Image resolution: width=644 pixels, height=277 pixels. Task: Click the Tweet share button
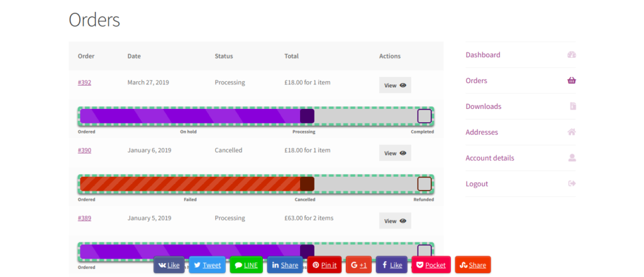(207, 265)
